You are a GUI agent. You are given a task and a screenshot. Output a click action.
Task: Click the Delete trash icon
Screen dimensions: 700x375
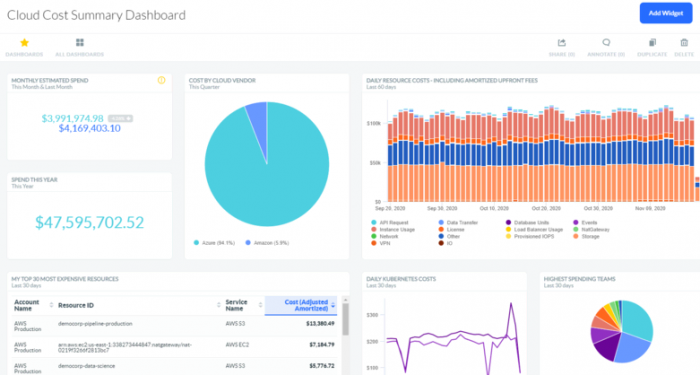pos(684,43)
